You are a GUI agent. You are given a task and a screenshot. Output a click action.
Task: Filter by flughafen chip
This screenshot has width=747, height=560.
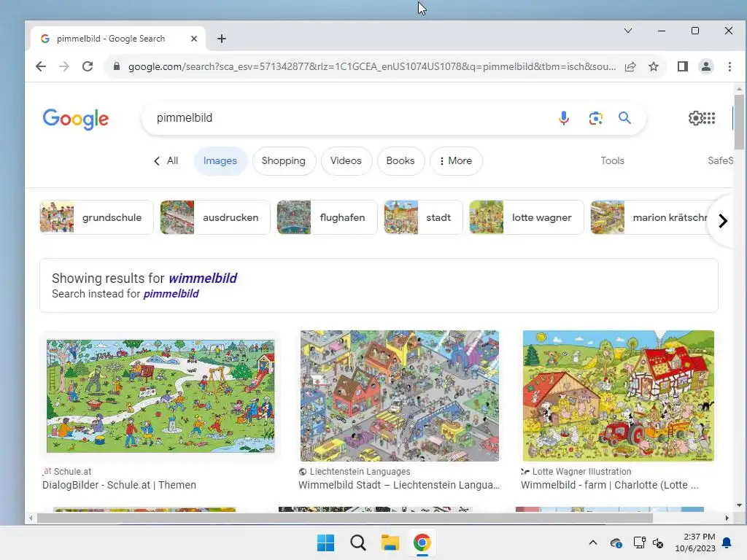click(327, 217)
